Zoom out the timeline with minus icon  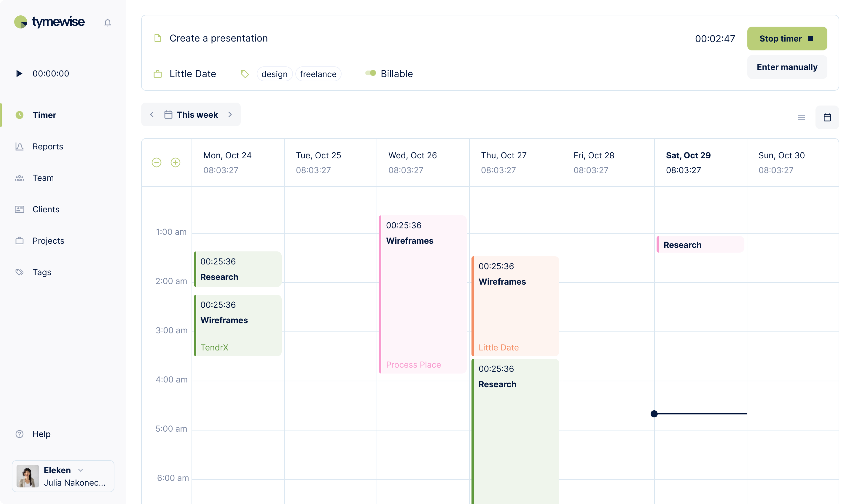tap(157, 162)
